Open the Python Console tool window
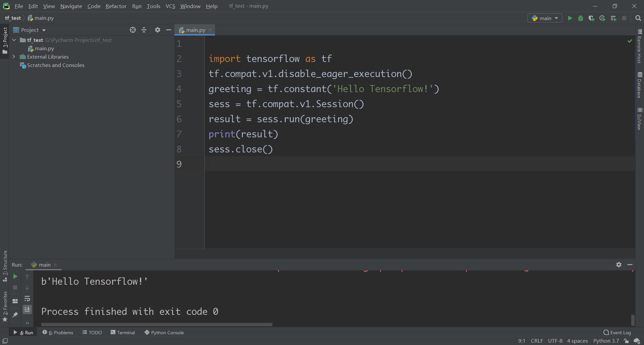The image size is (644, 345). point(164,333)
